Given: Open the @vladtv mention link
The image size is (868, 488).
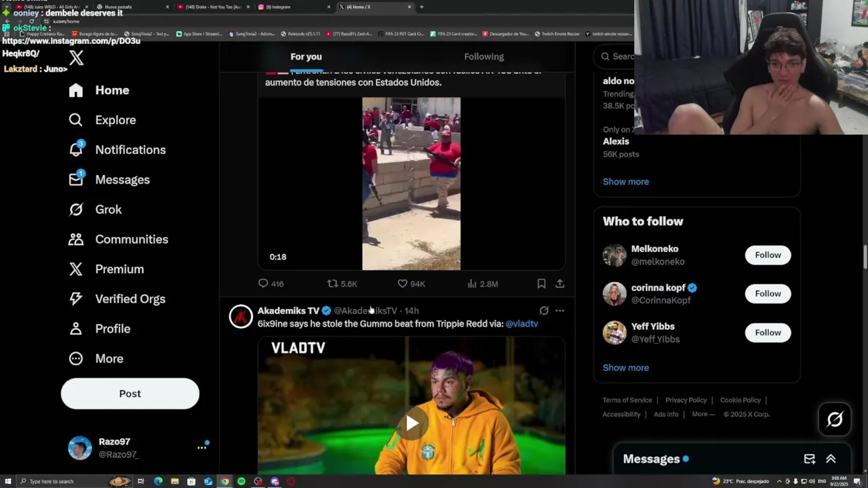Looking at the screenshot, I should (x=521, y=324).
